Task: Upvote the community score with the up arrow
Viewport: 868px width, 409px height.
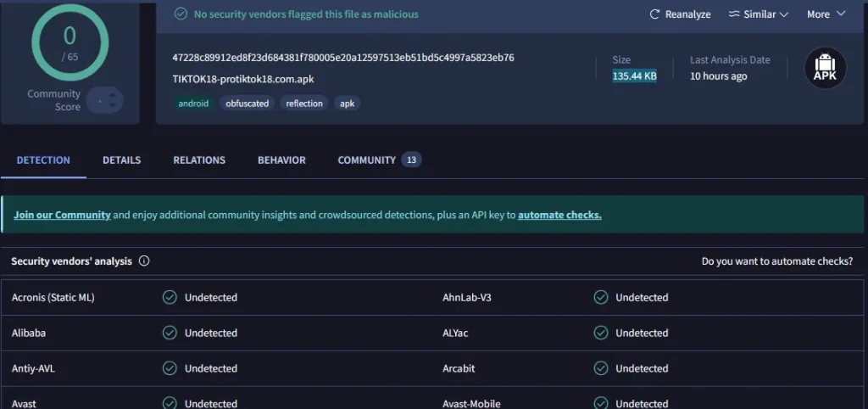Action: (113, 95)
